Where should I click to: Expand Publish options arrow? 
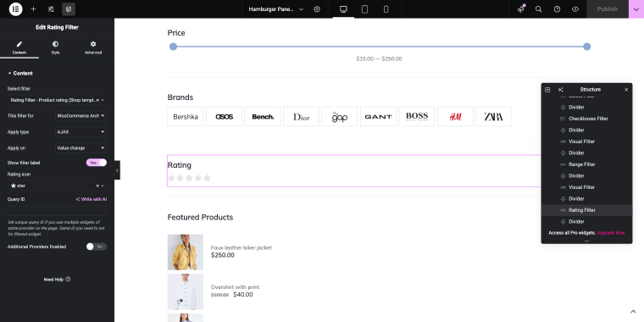(636, 9)
